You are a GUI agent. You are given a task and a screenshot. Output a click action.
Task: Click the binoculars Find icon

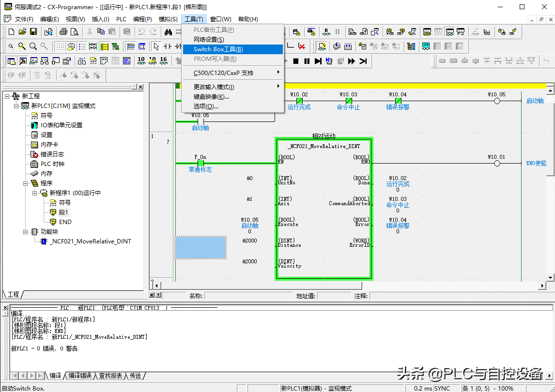(x=168, y=32)
